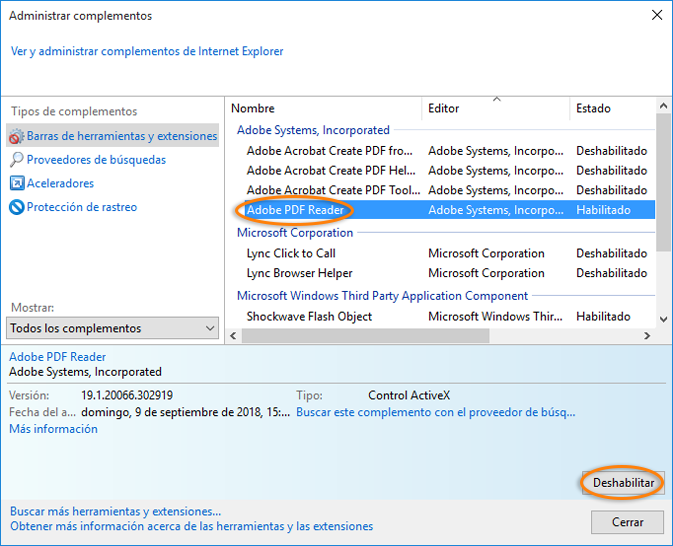Collapse the Microsoft Corporation group header
The image size is (673, 546).
pos(295,233)
